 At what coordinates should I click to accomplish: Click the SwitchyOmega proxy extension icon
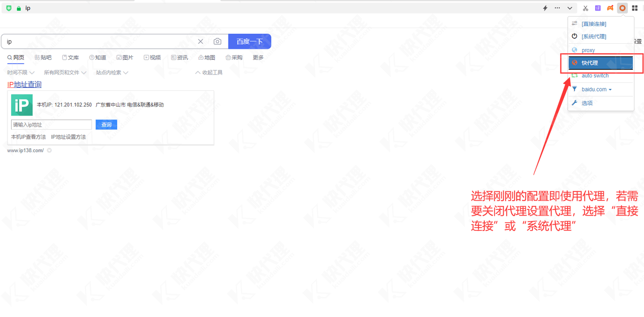(622, 8)
